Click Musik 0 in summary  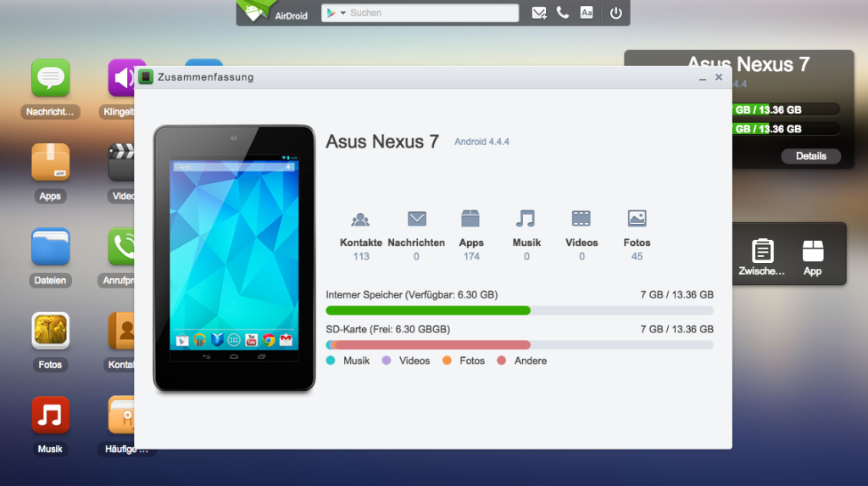(x=526, y=236)
